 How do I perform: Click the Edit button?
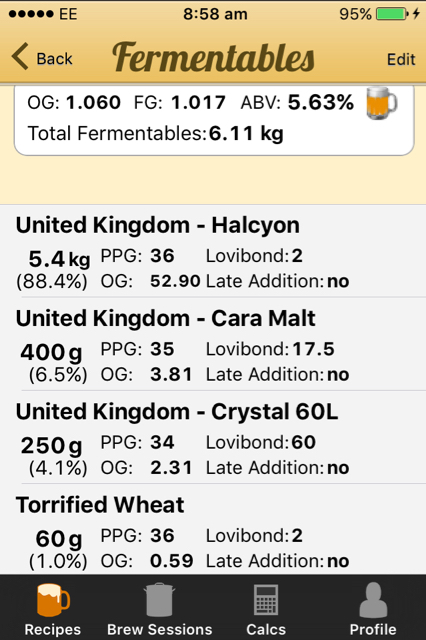click(x=401, y=60)
